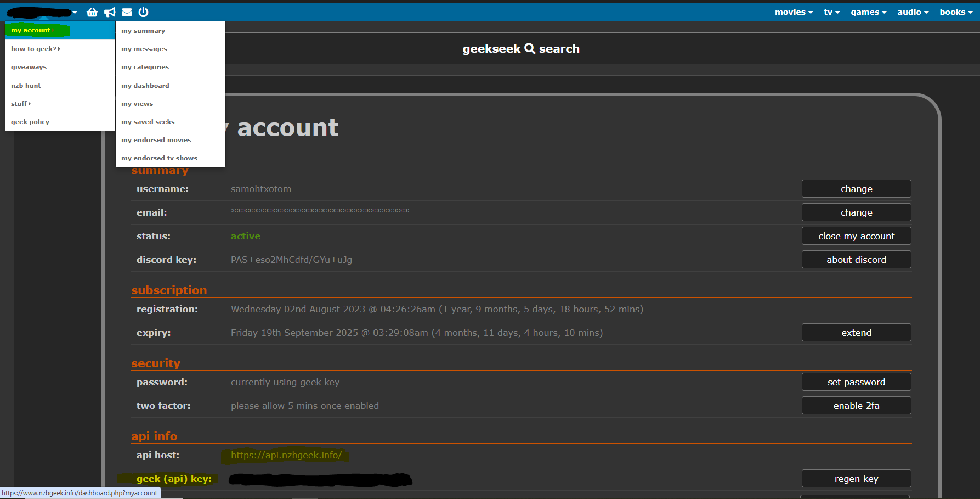Open the shopping basket icon
The image size is (980, 499).
pyautogui.click(x=92, y=12)
